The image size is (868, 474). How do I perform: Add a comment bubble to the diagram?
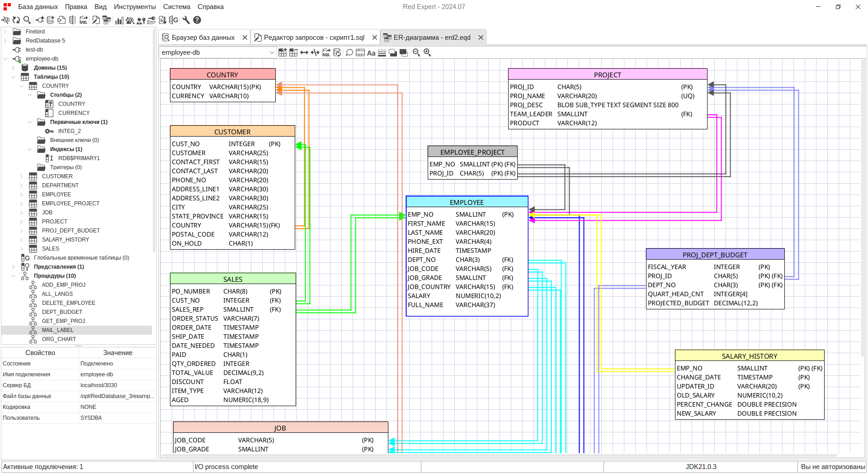point(349,52)
